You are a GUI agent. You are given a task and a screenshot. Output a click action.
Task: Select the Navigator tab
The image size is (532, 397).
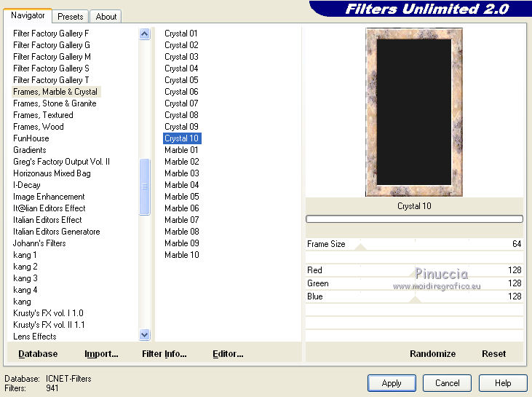pyautogui.click(x=28, y=15)
